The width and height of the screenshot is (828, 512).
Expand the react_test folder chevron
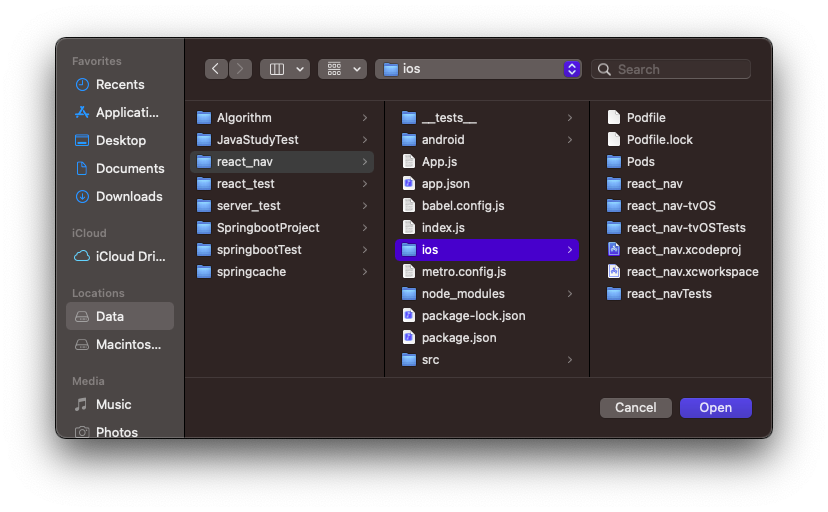click(365, 184)
